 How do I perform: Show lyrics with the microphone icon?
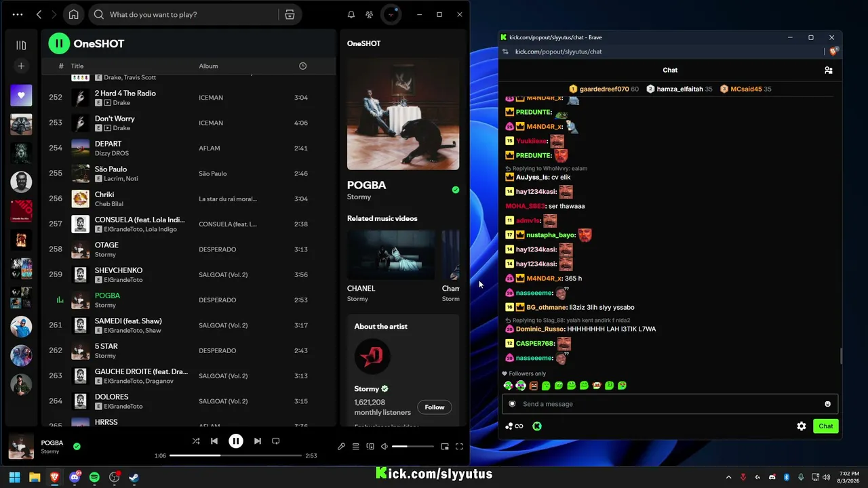(x=341, y=447)
